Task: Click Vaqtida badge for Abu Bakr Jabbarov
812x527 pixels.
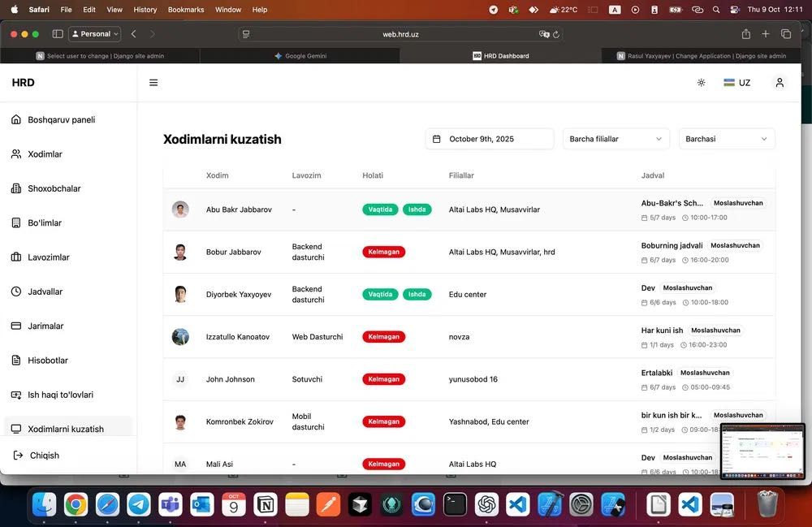Action: [381, 210]
